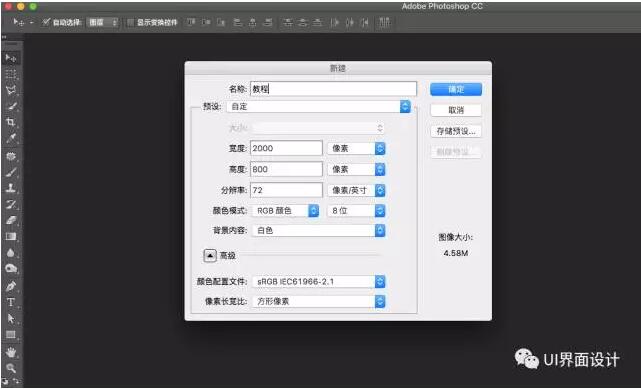Screen dimensions: 641x389
Task: Select the Gradient tool
Action: coord(11,237)
